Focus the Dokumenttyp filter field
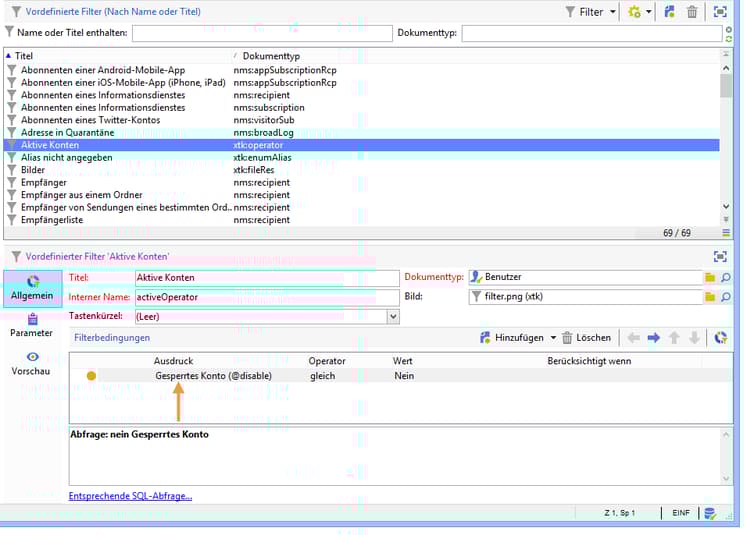Viewport: 750px width, 535px height. coord(592,33)
